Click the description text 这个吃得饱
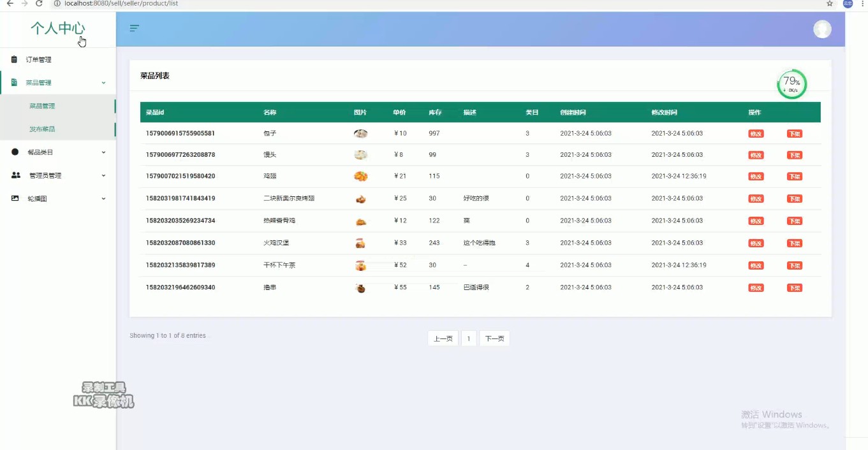The width and height of the screenshot is (868, 450). pyautogui.click(x=480, y=243)
